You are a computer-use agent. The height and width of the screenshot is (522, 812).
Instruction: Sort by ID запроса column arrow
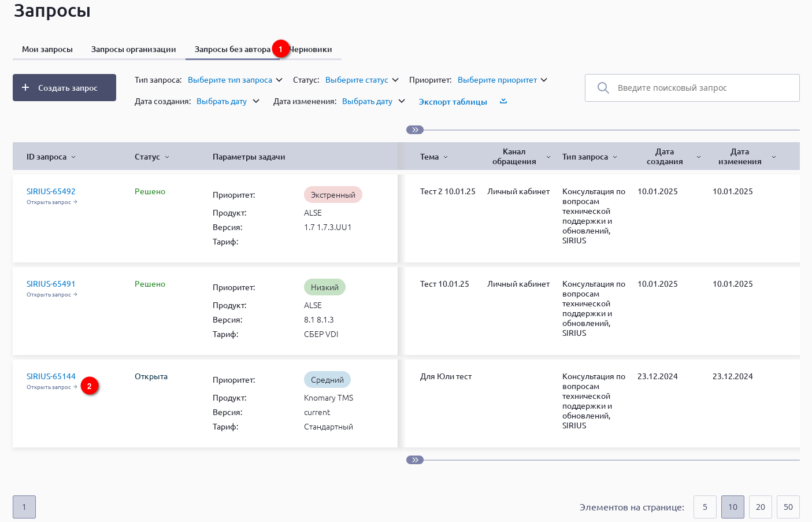click(x=73, y=157)
